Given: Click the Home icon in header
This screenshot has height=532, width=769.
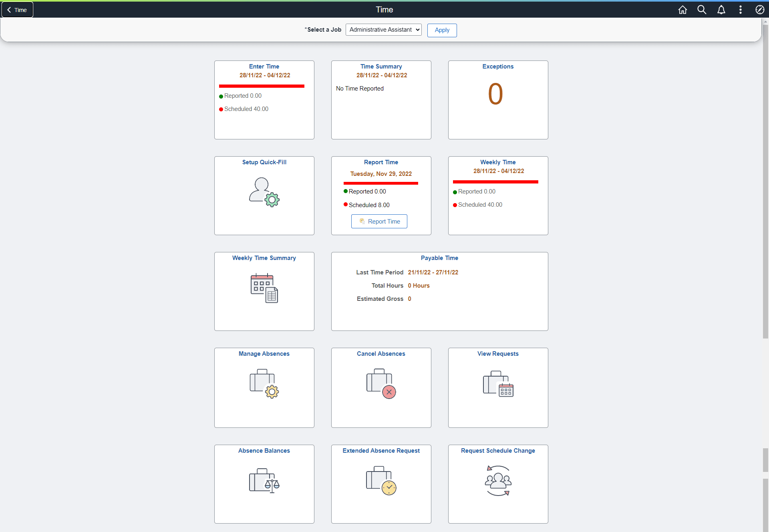Looking at the screenshot, I should click(x=682, y=10).
